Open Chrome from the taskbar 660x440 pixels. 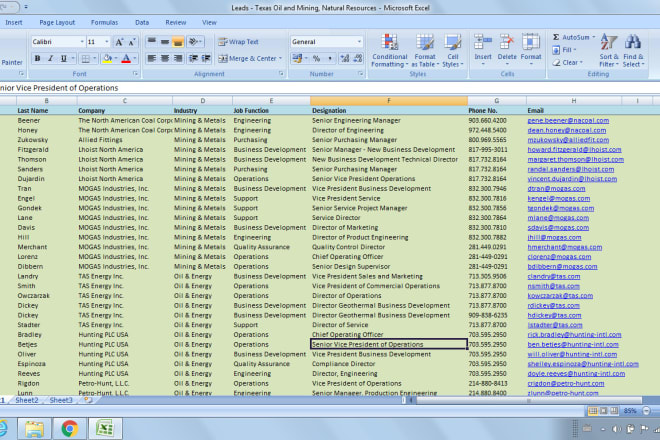(70, 429)
